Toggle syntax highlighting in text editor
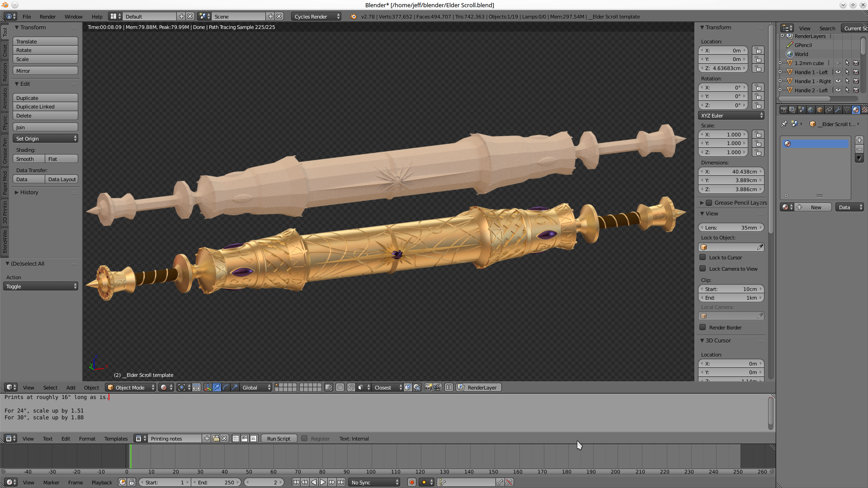 point(253,438)
